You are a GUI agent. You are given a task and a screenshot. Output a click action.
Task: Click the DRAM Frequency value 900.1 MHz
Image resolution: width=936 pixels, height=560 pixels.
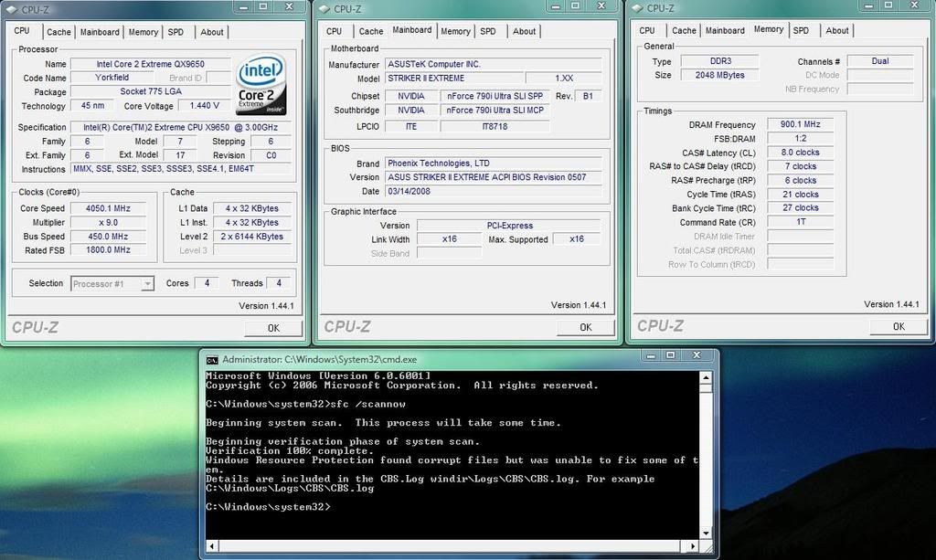801,124
